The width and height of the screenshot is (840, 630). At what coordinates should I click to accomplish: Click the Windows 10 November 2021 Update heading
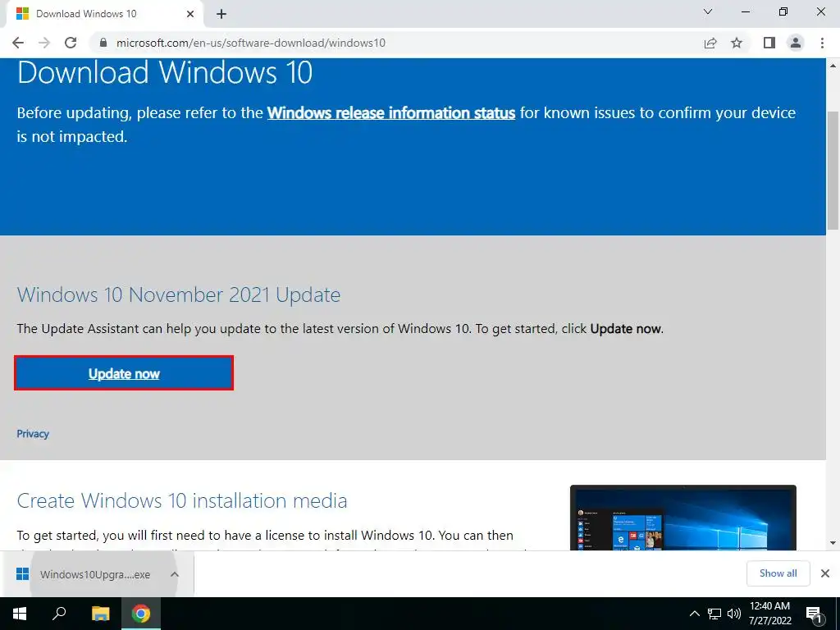[178, 295]
